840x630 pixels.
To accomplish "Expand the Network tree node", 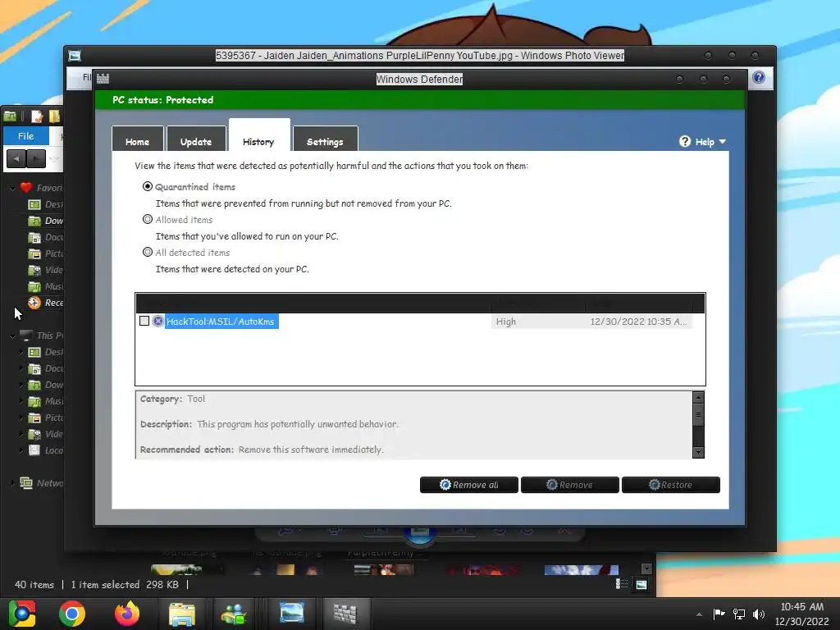I will click(13, 482).
